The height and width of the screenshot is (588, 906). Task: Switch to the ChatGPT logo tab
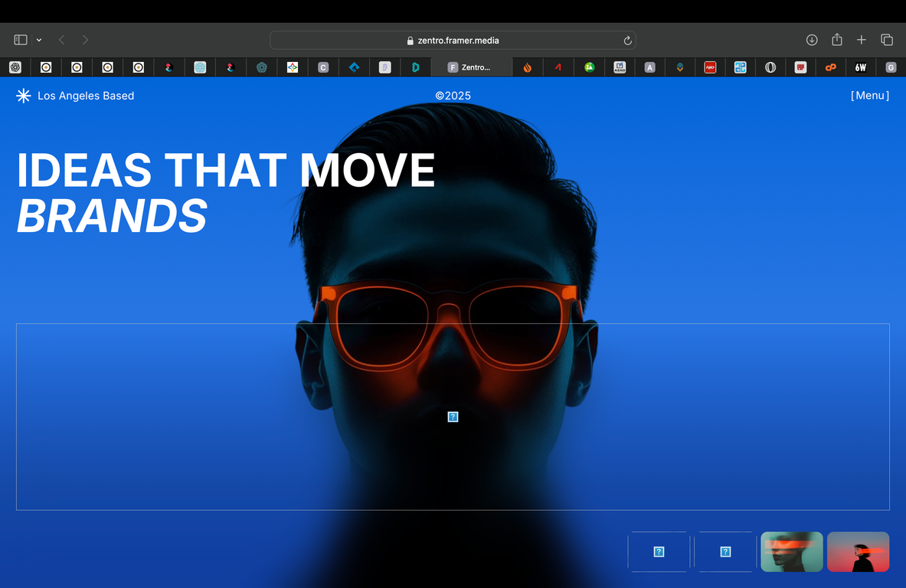[x=15, y=67]
